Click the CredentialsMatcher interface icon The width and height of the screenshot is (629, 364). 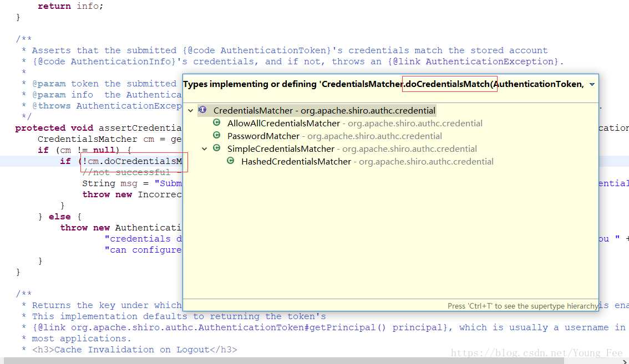tap(202, 110)
